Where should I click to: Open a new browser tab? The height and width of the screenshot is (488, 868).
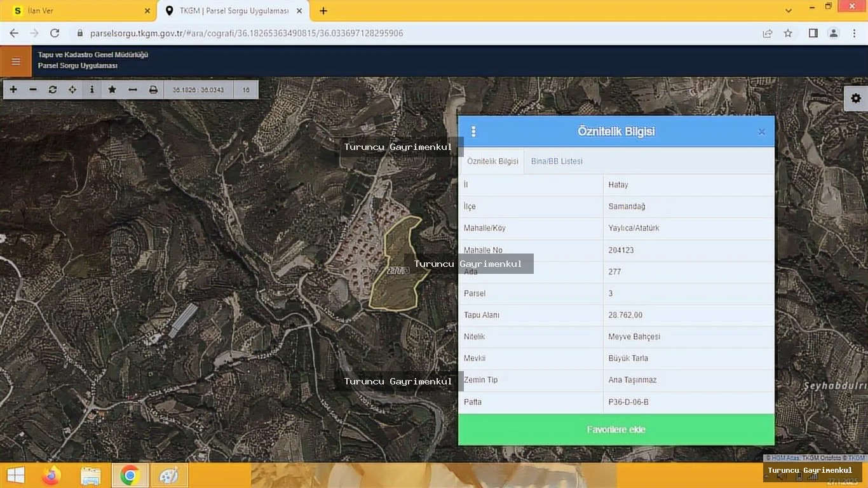(323, 11)
